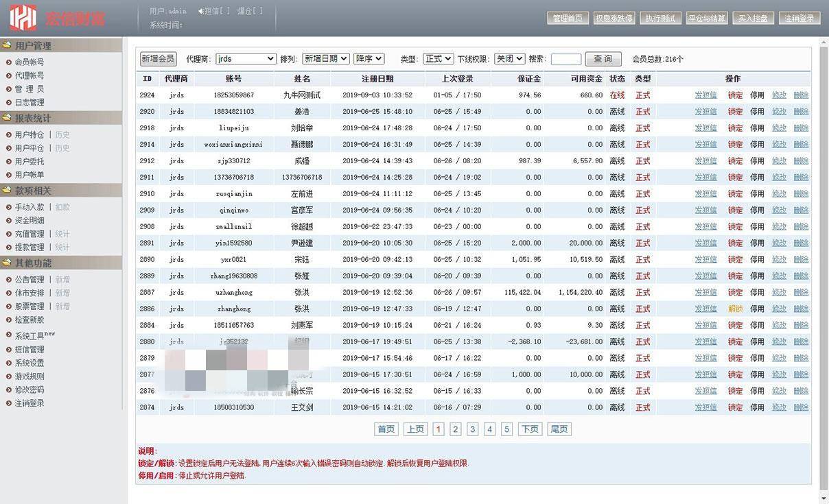Open the 代理商 dropdown showing jrds
The height and width of the screenshot is (504, 829).
[245, 59]
